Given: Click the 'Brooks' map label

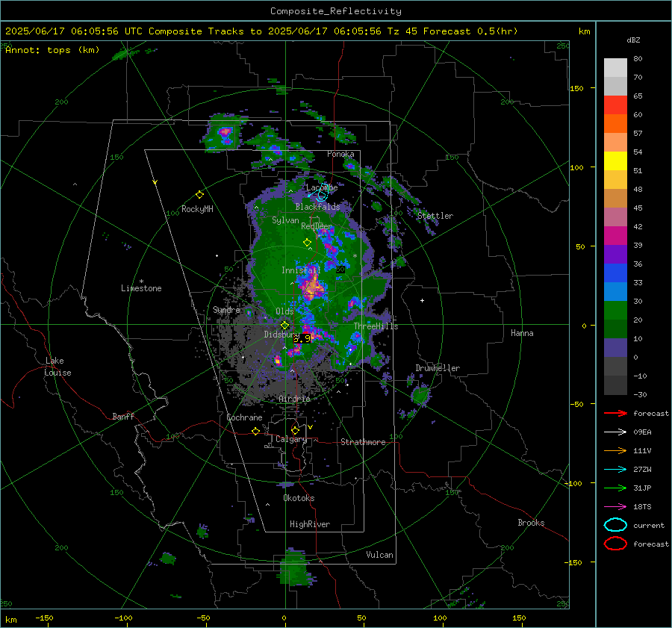Looking at the screenshot, I should (531, 523).
